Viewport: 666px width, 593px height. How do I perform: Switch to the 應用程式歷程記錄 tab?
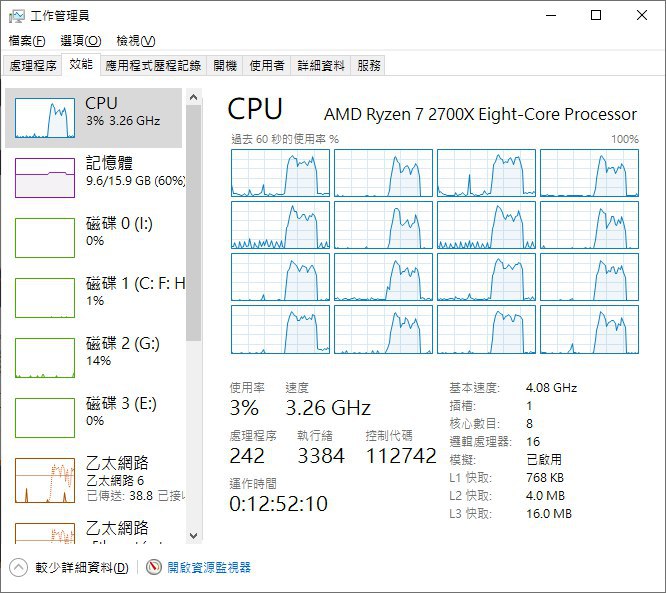pos(153,65)
